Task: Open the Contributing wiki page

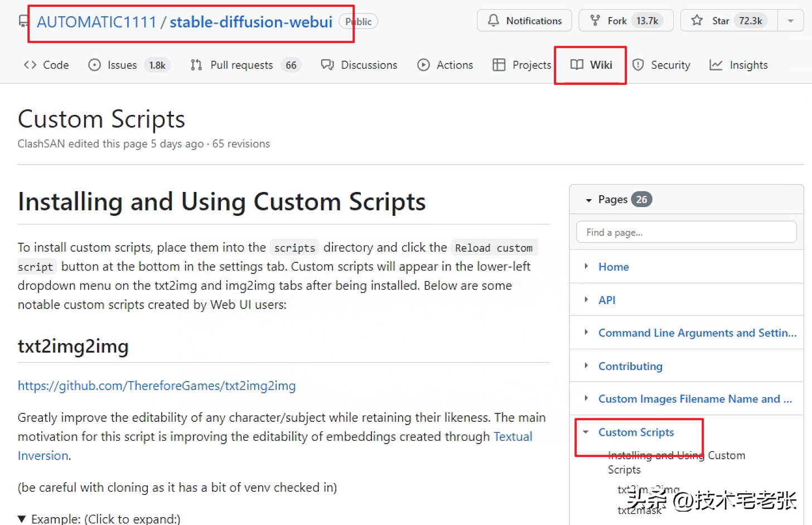Action: click(x=630, y=366)
